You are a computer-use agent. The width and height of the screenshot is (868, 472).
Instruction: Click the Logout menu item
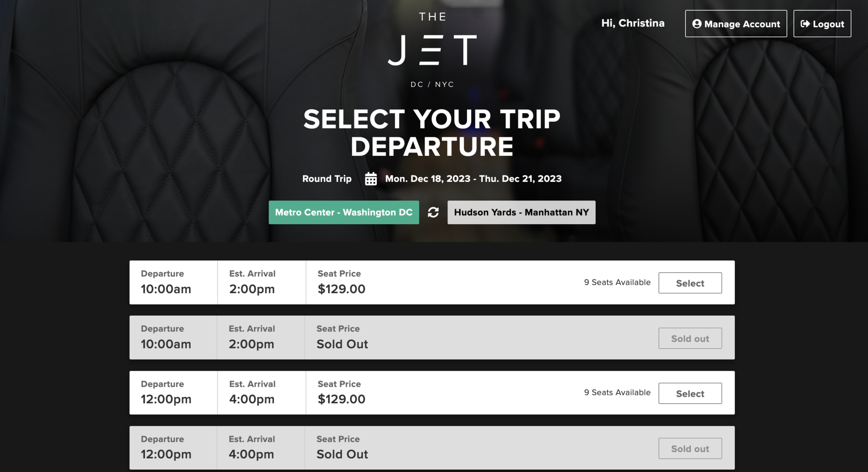pyautogui.click(x=822, y=24)
